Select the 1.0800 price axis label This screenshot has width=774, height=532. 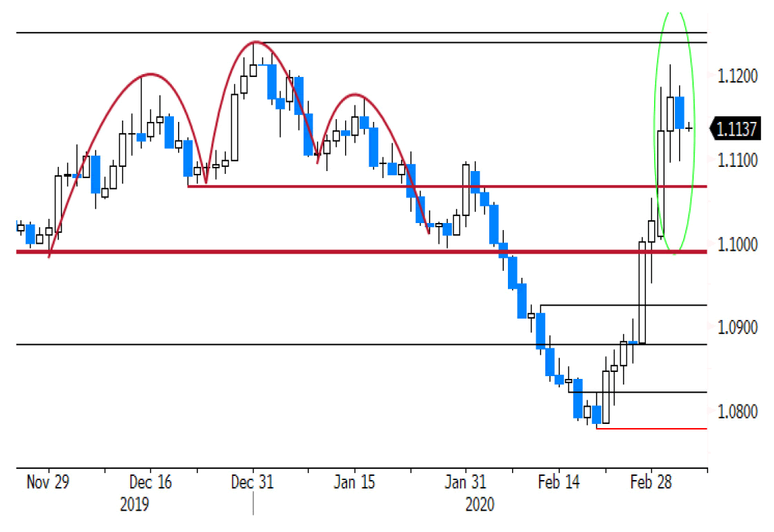point(737,411)
